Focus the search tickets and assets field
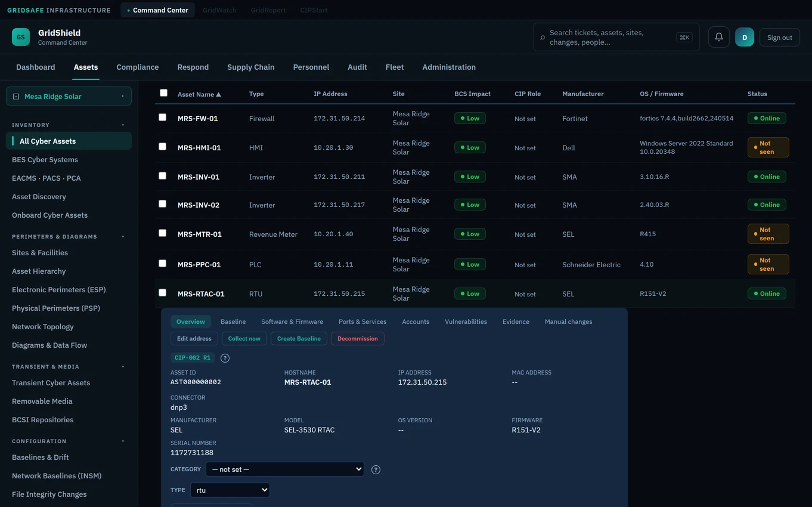The image size is (812, 507). tap(616, 38)
